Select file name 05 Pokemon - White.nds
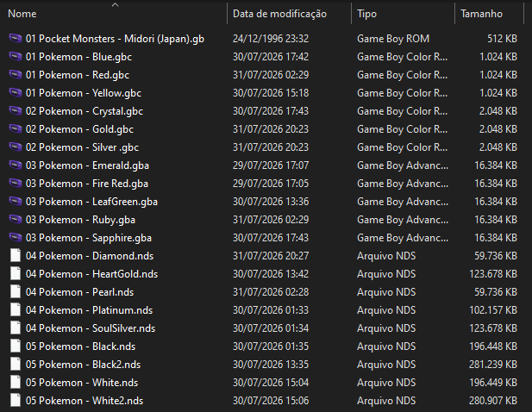The width and height of the screenshot is (532, 412). click(82, 383)
